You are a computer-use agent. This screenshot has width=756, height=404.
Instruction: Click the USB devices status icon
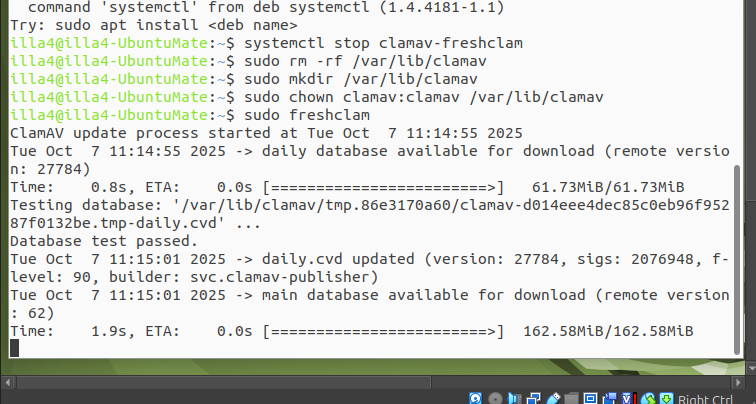553,399
